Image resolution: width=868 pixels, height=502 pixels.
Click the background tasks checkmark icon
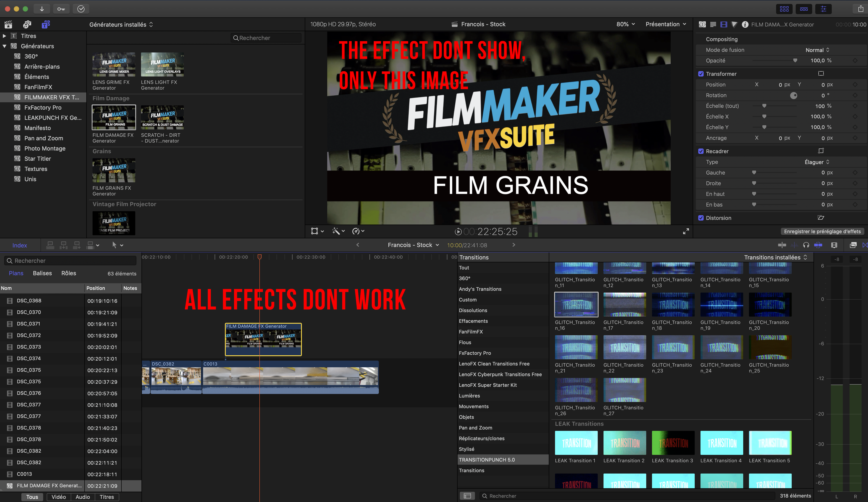pyautogui.click(x=81, y=9)
